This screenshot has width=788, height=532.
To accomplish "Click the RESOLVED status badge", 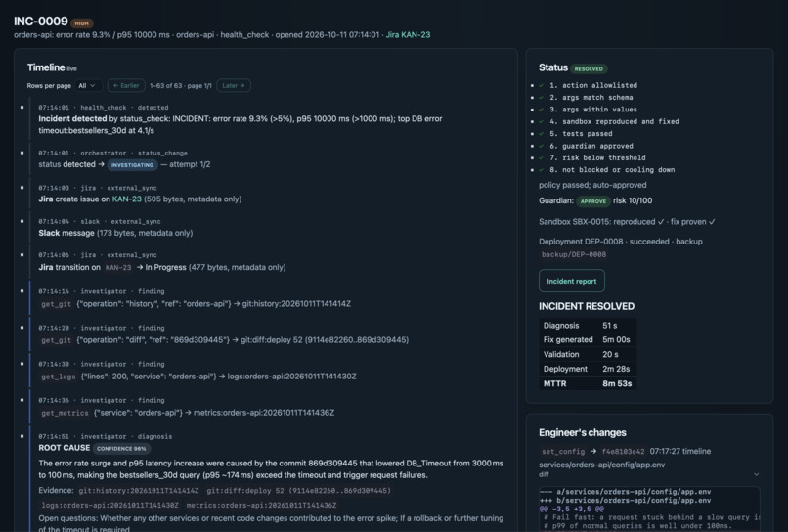I will coord(589,68).
